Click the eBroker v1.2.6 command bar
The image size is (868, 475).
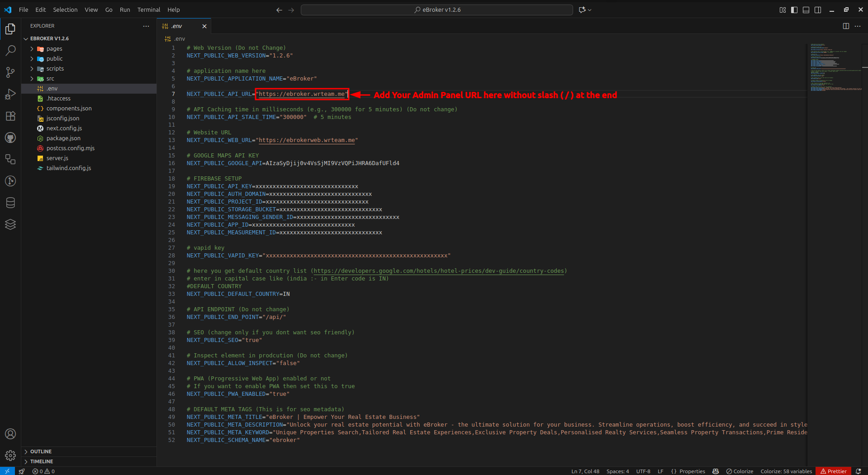tap(436, 9)
